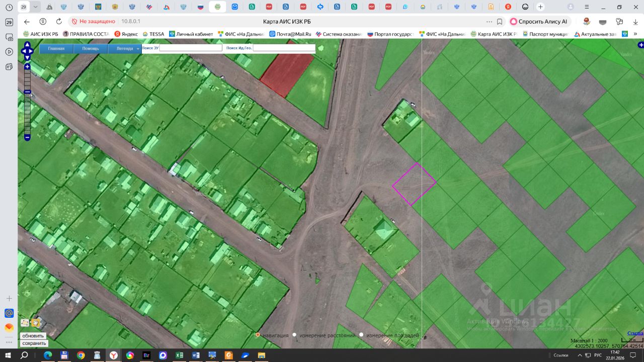The width and height of the screenshot is (644, 362).
Task: Select the измерение расстояний radio button
Action: point(294,335)
